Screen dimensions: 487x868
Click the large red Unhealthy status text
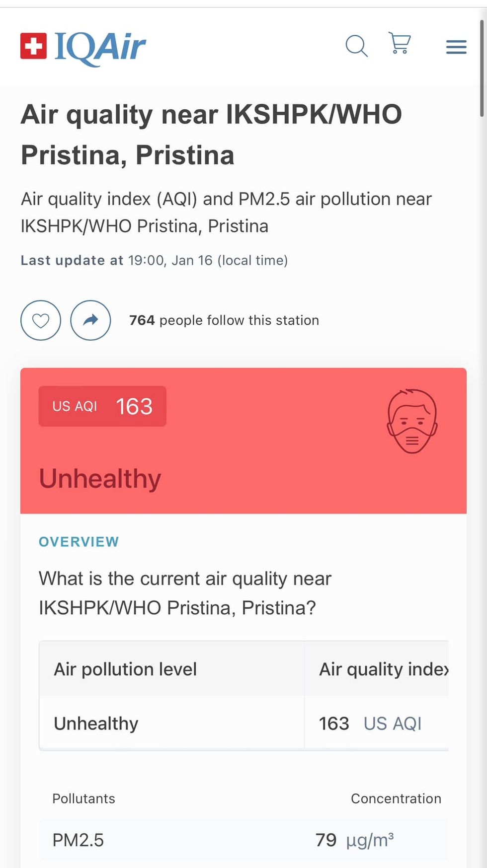(x=100, y=479)
